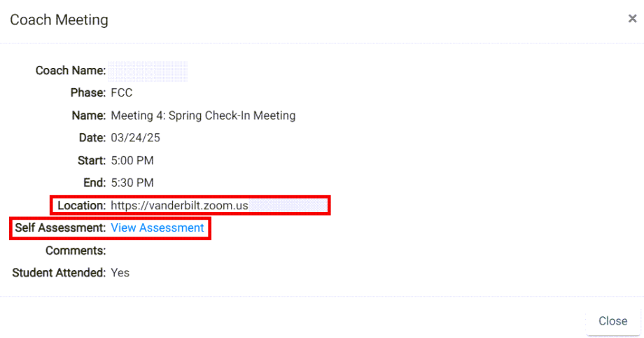The width and height of the screenshot is (644, 338).
Task: Click the Student Attended label
Action: pos(59,273)
